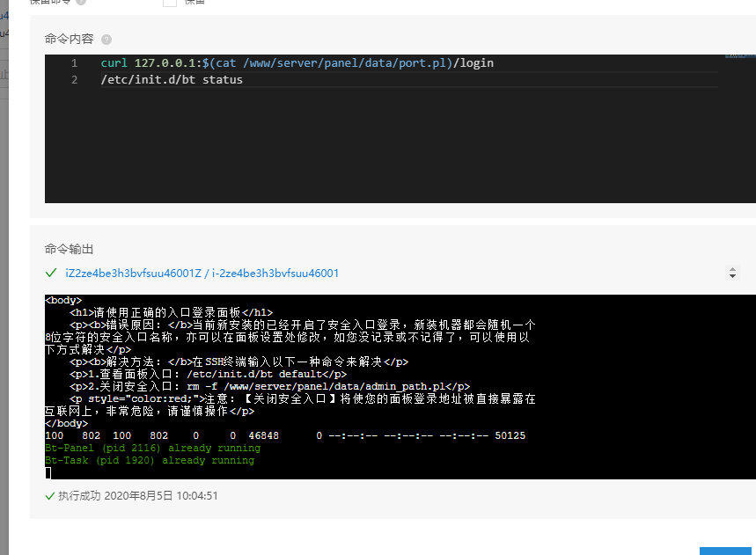Click the green checkmark before 执行成功
The height and width of the screenshot is (555, 756).
click(x=49, y=496)
